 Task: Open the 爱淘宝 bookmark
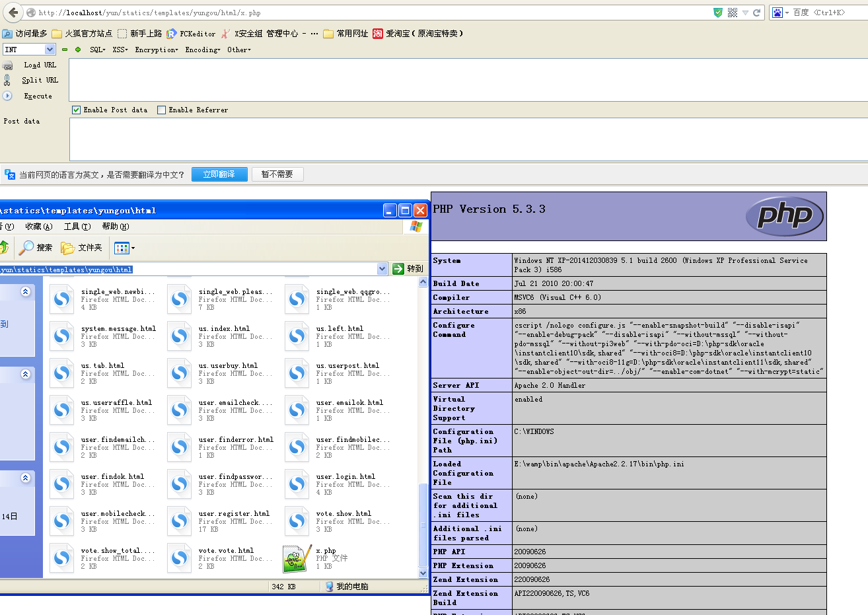click(418, 33)
